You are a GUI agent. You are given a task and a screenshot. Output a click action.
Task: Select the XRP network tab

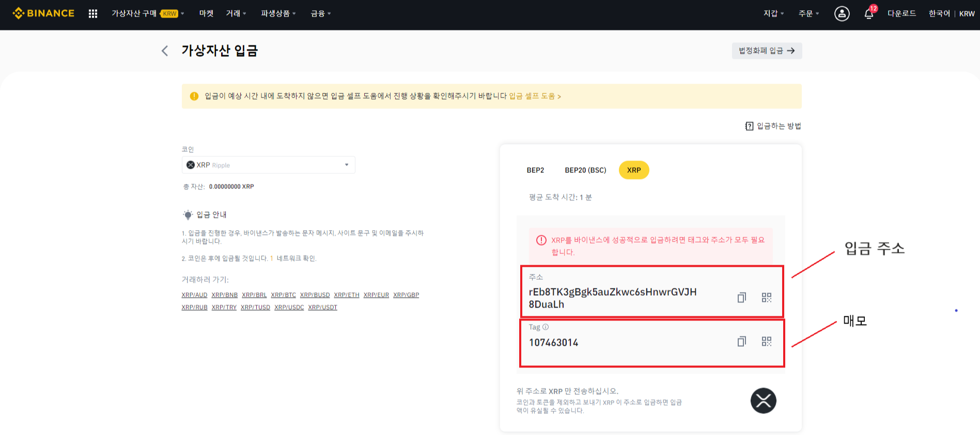[x=634, y=170]
